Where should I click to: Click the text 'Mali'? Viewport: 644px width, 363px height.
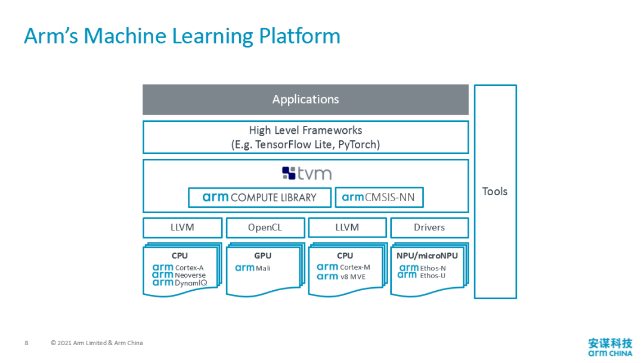[264, 268]
